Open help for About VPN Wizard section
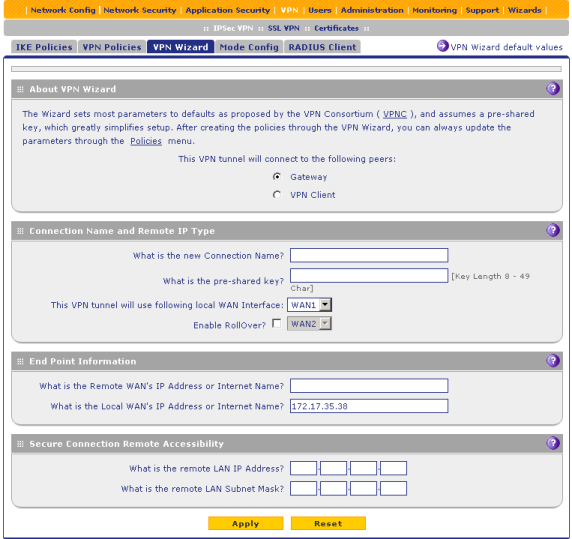The width and height of the screenshot is (572, 539). click(553, 89)
